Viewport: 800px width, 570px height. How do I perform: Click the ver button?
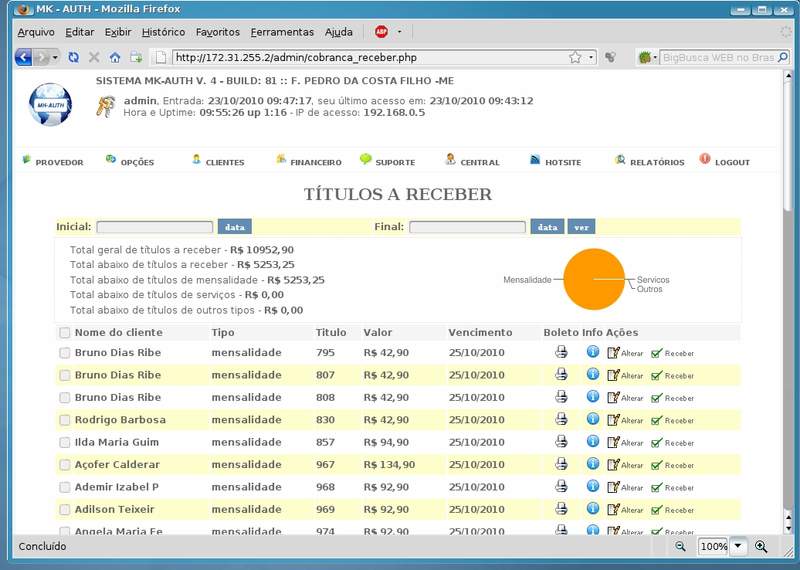pyautogui.click(x=582, y=227)
